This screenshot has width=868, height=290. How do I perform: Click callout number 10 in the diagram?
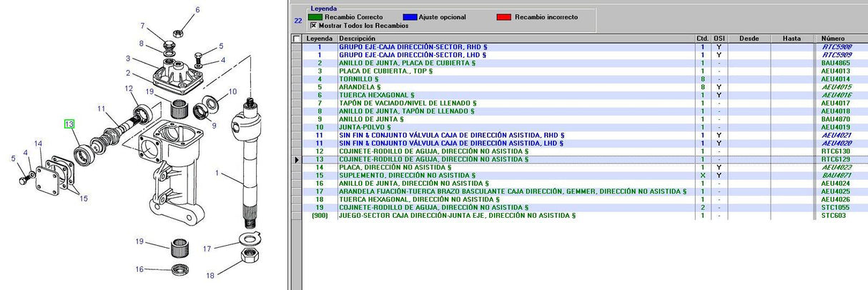[232, 92]
